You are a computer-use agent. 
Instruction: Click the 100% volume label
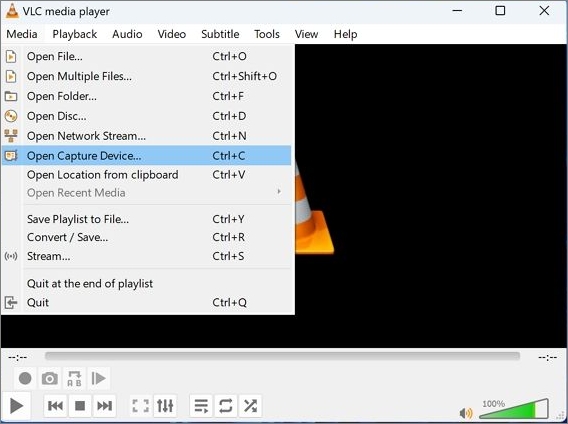(x=493, y=404)
